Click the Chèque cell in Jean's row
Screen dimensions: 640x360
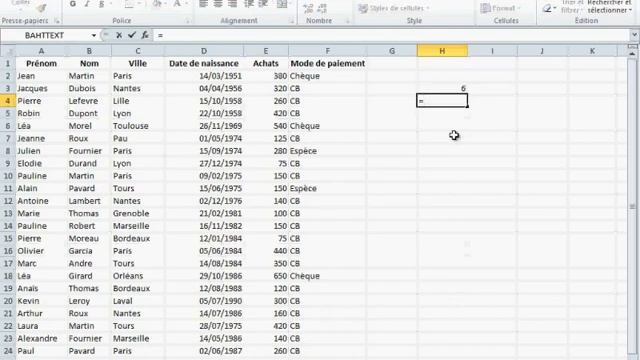(x=327, y=76)
